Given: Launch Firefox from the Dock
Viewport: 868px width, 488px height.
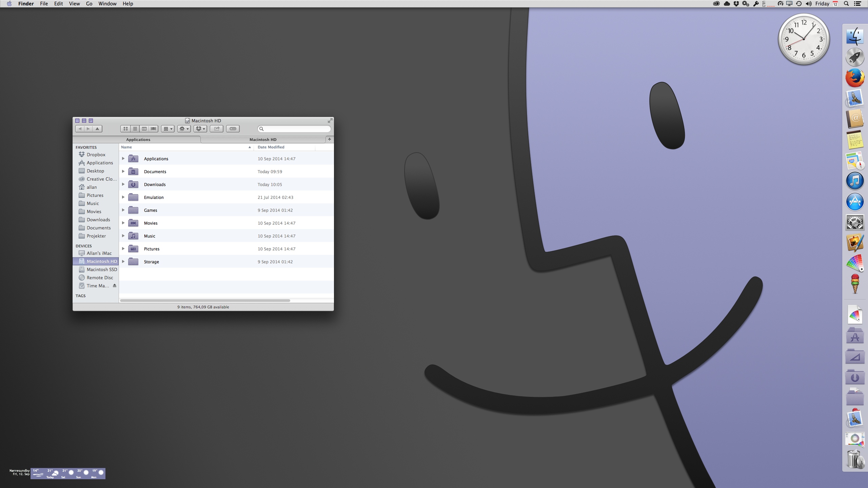Looking at the screenshot, I should [x=855, y=78].
